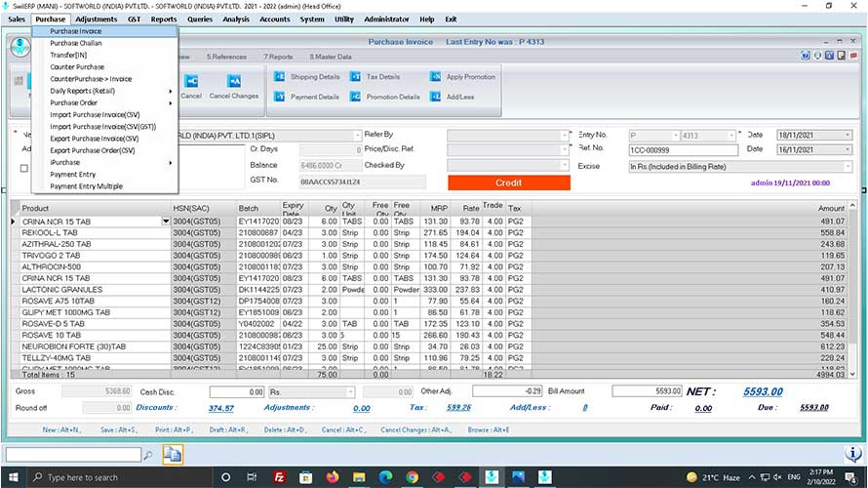The image size is (868, 488).
Task: Click the Apply Promotion icon
Action: (435, 77)
